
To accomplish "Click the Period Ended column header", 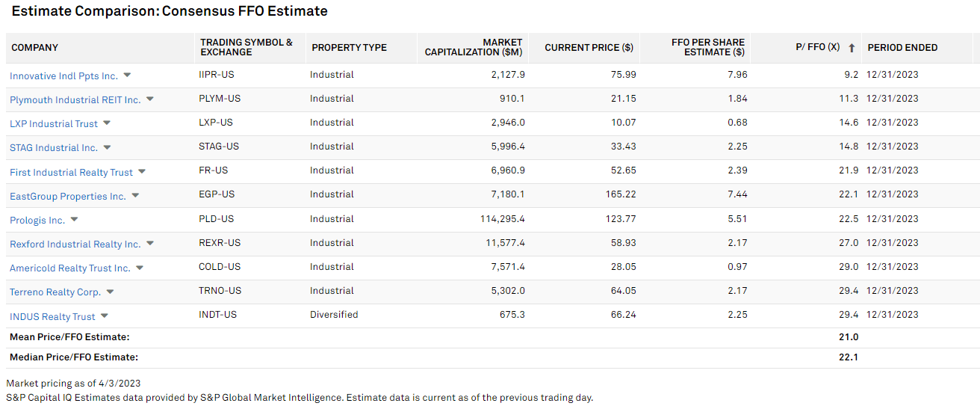I will 902,47.
